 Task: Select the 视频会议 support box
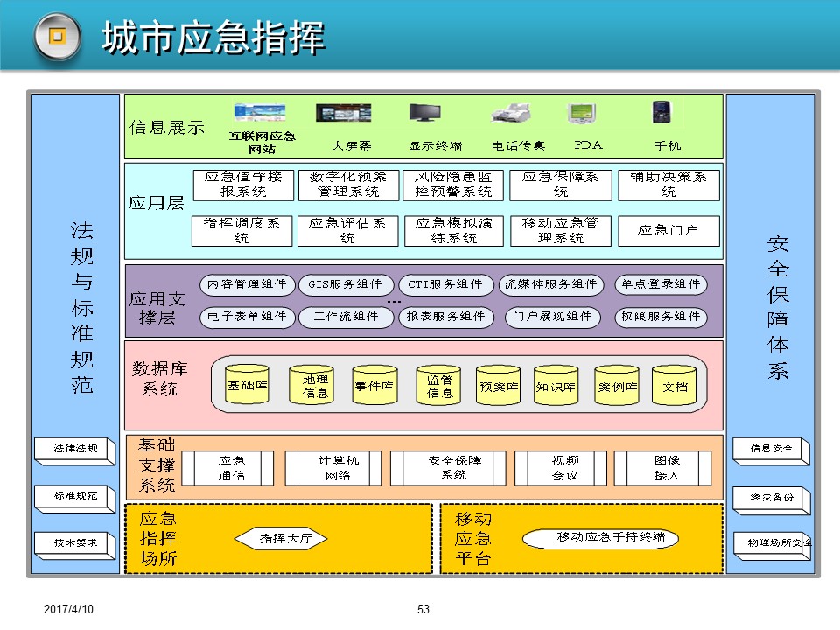click(x=559, y=468)
